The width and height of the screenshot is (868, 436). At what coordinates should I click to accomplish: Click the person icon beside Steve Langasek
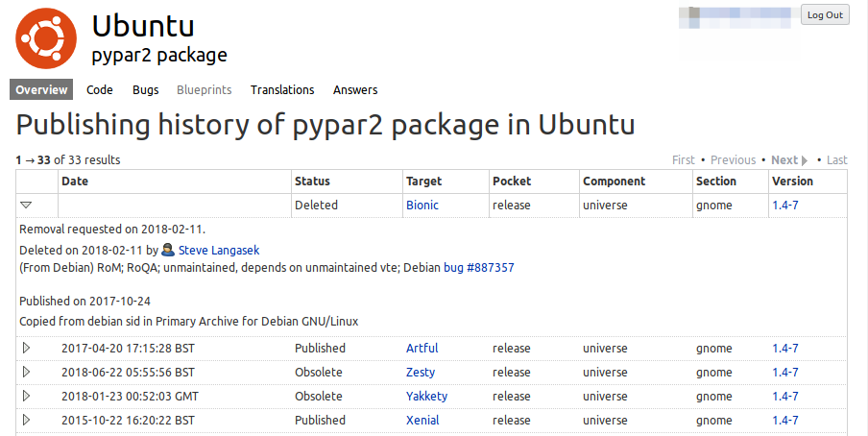[x=168, y=251]
